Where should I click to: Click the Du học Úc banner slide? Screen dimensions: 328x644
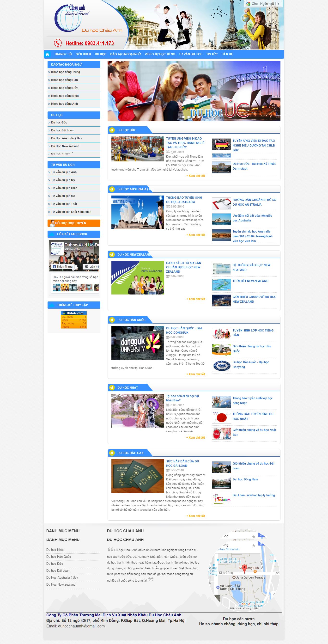194,91
